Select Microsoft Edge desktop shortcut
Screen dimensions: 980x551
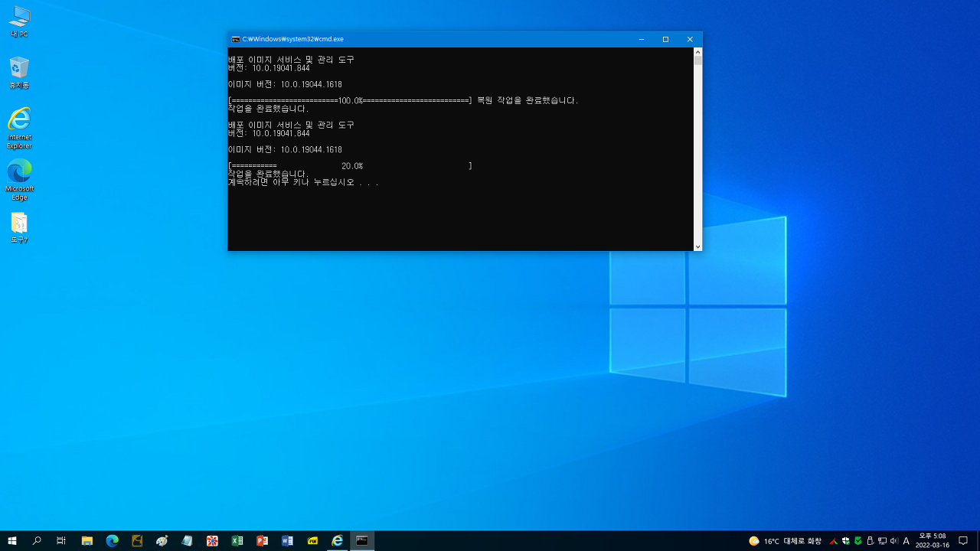pyautogui.click(x=19, y=180)
